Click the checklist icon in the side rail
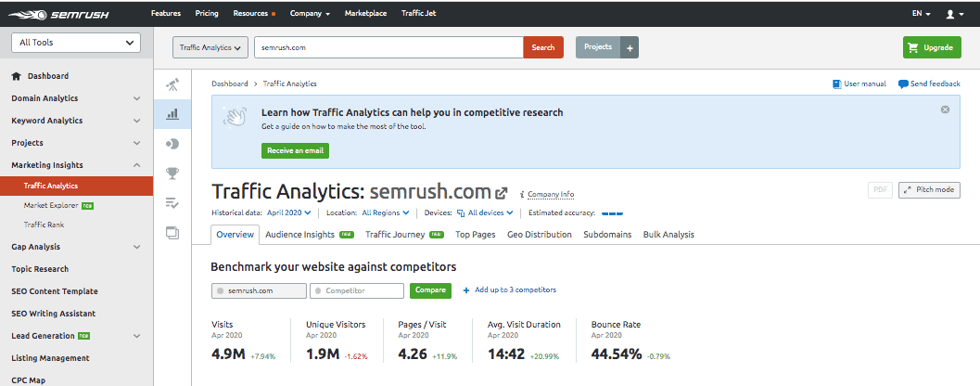 (172, 202)
